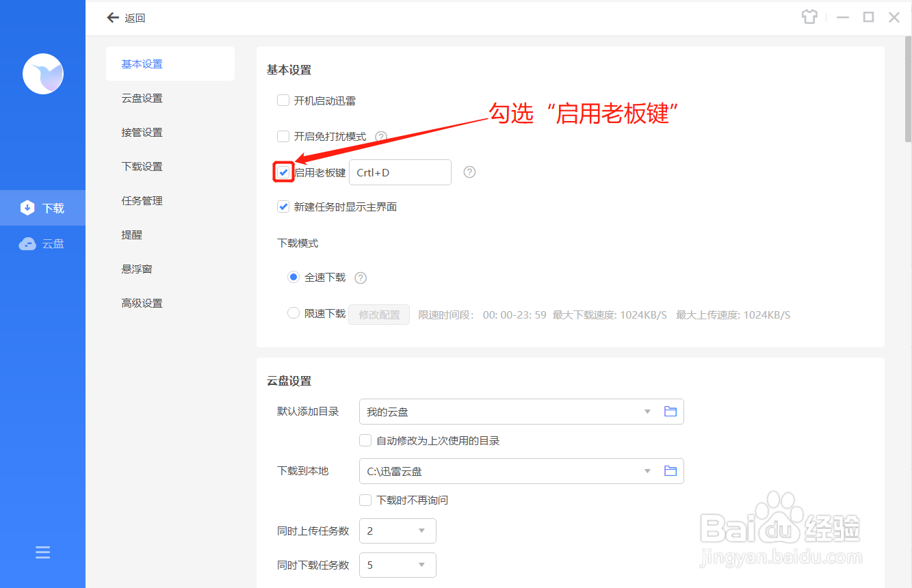The height and width of the screenshot is (588, 912).
Task: Expand 下载到本地 path dropdown arrow
Action: 647,471
